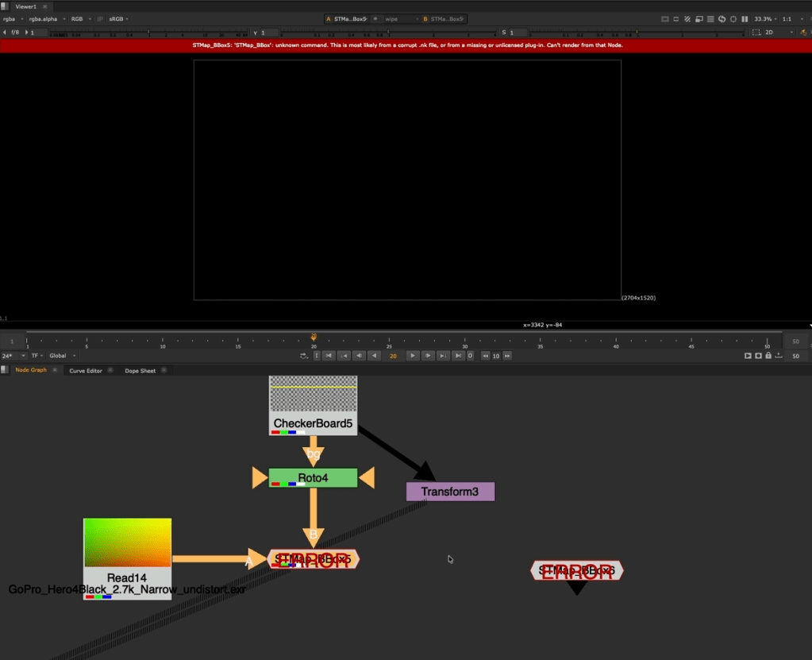Open the RGB display channel dropdown

tap(81, 19)
